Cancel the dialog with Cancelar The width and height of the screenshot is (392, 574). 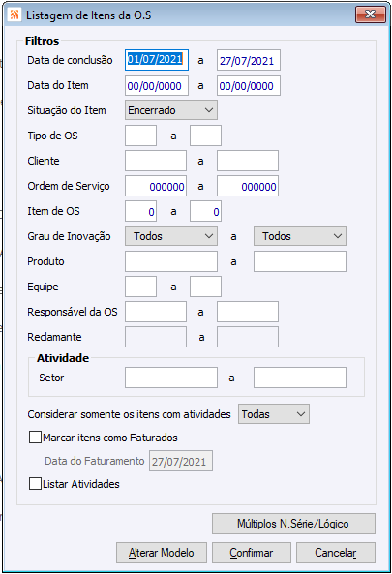click(x=336, y=553)
